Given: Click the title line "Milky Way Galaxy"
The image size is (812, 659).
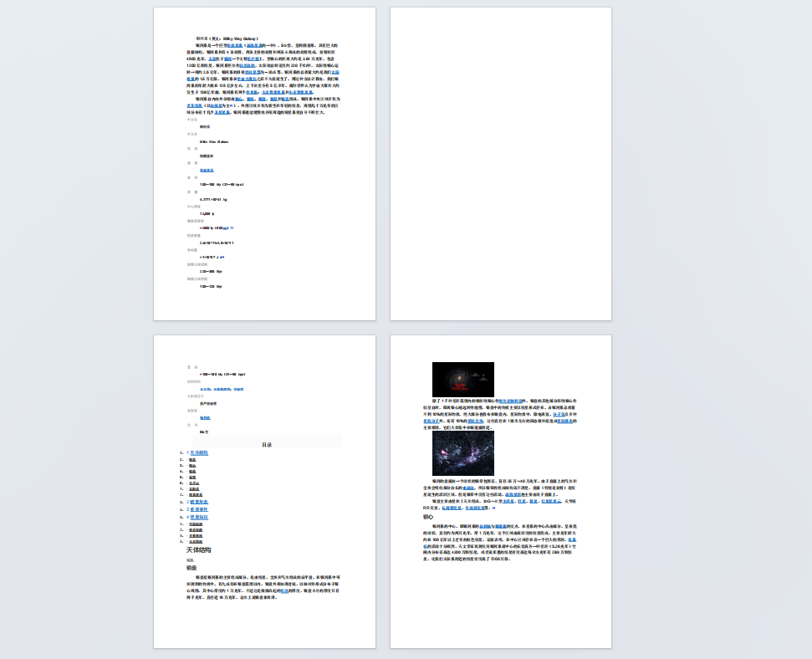Looking at the screenshot, I should (227, 38).
